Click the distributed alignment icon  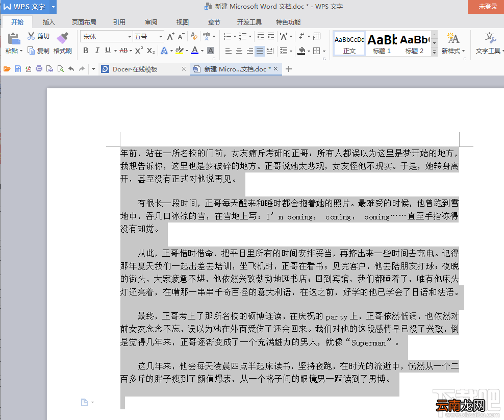coord(270,51)
